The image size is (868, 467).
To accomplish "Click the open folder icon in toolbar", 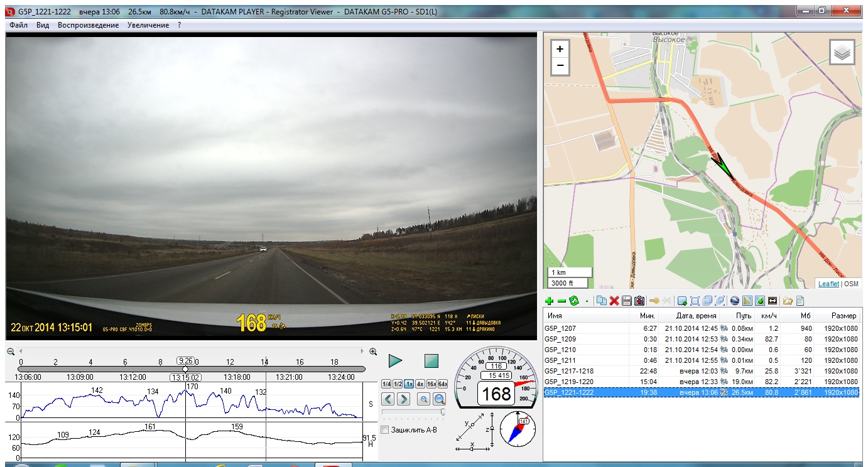I will click(x=786, y=301).
